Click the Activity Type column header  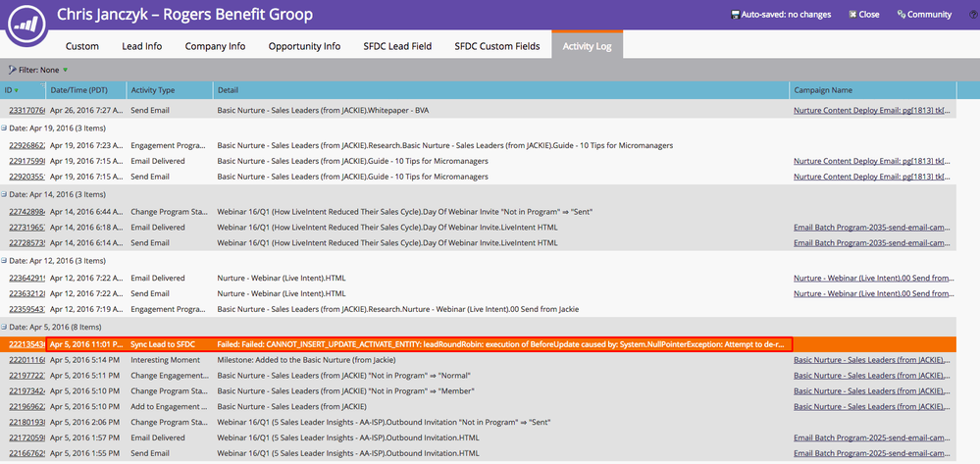coord(153,90)
